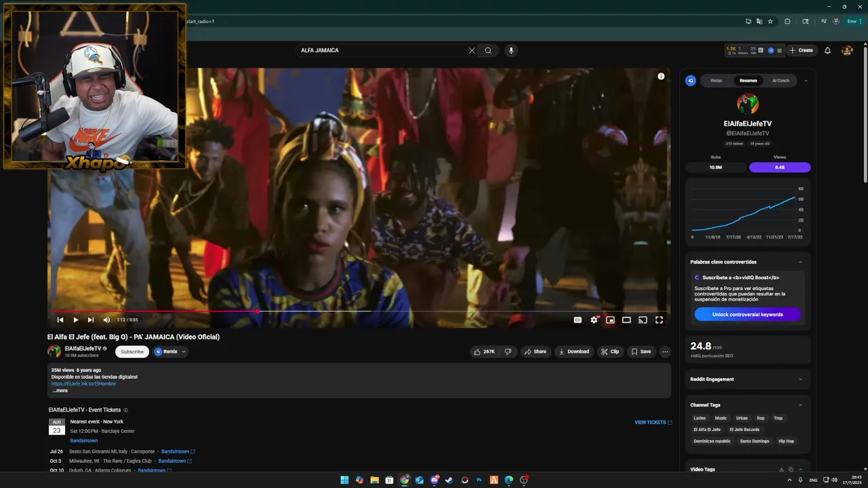This screenshot has height=488, width=868.
Task: Cast video to TV icon
Action: point(643,320)
